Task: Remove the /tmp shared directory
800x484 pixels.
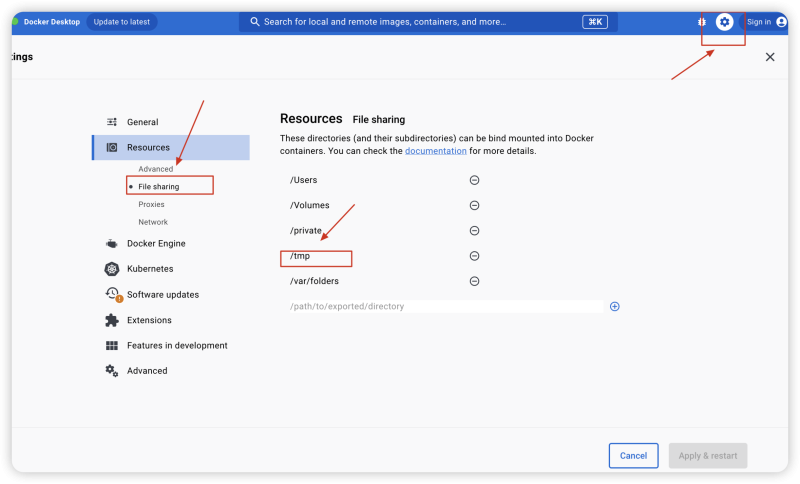Action: pos(474,256)
